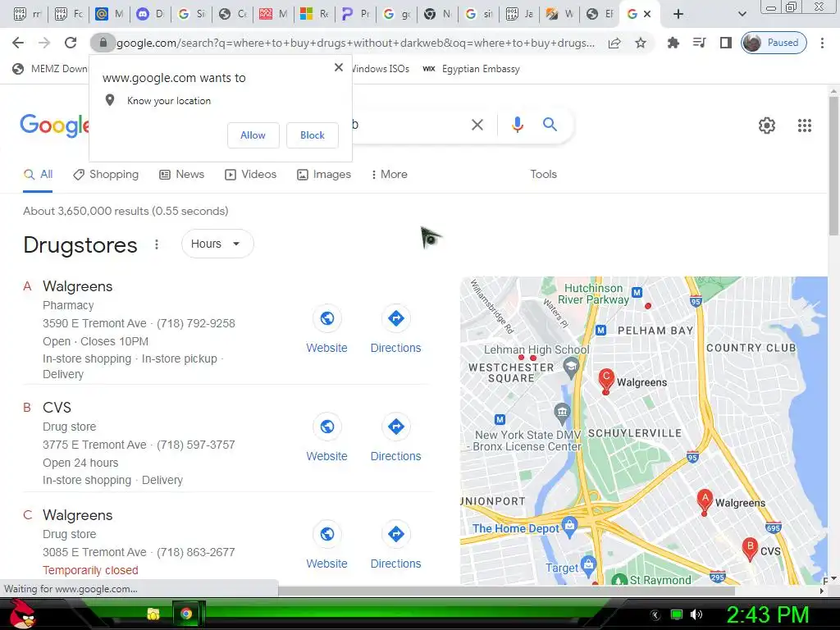Bookmark this page with the star icon
Image resolution: width=840 pixels, height=630 pixels.
tap(640, 43)
